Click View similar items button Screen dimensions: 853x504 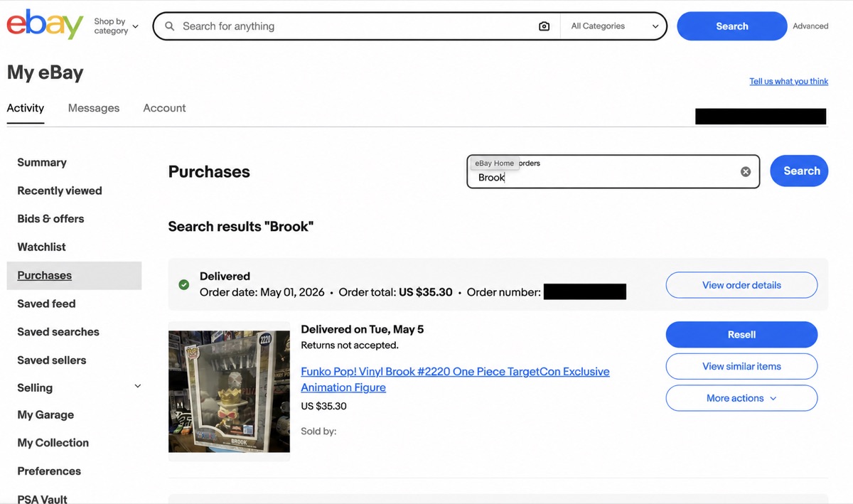pyautogui.click(x=741, y=366)
